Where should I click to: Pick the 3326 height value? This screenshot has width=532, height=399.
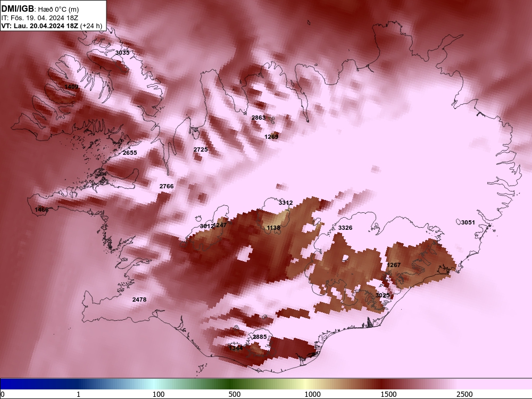click(x=345, y=228)
